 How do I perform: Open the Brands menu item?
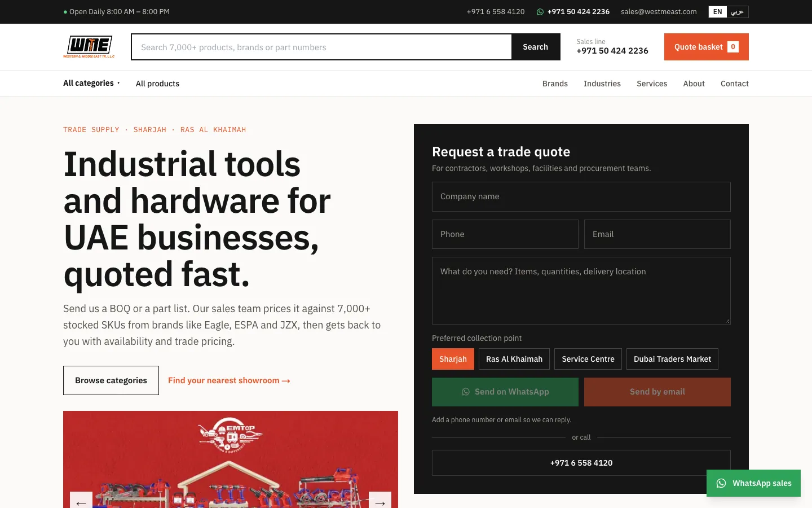coord(555,84)
